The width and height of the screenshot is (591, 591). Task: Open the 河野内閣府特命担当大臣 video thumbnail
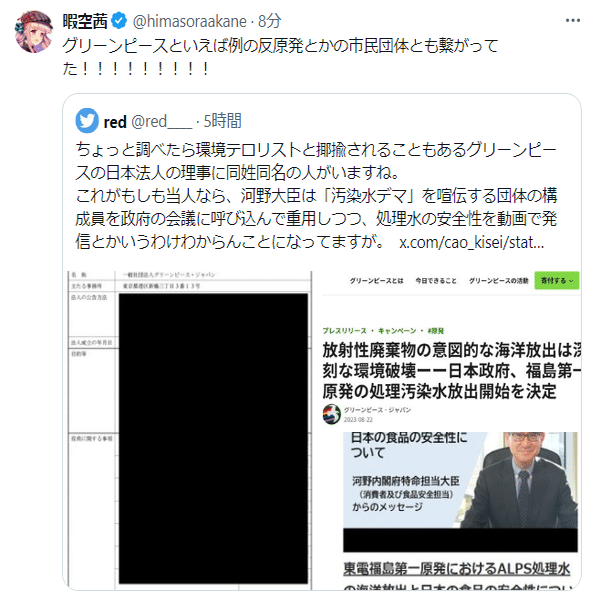(460, 492)
